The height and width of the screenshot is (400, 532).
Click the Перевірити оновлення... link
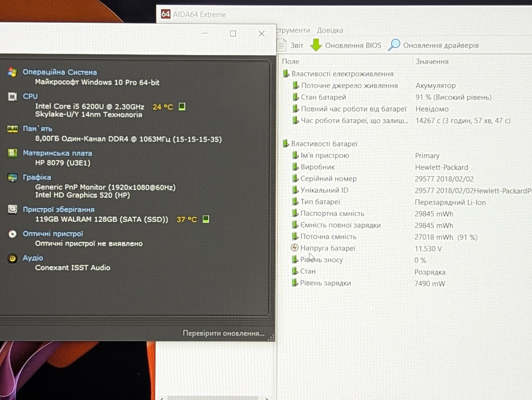[x=224, y=333]
